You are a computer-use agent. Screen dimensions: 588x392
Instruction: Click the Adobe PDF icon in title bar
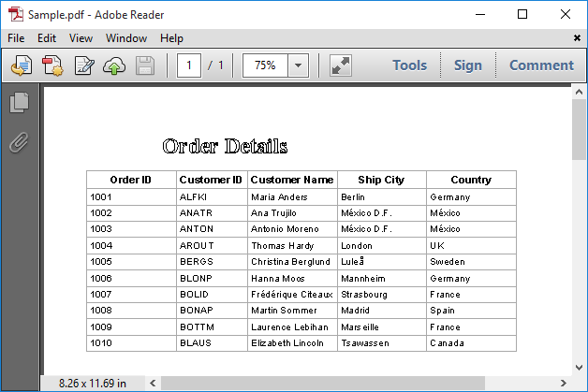[x=15, y=15]
